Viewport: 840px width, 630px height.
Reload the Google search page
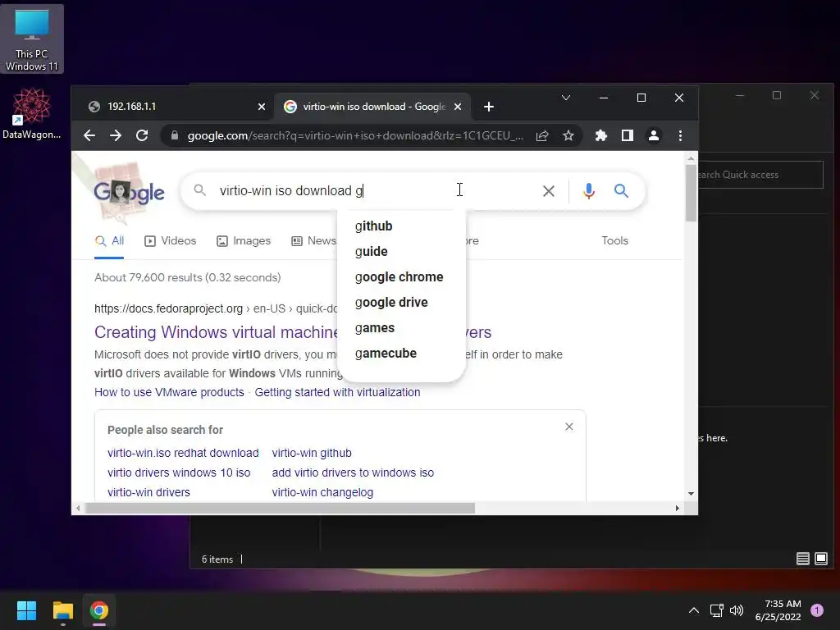click(142, 135)
